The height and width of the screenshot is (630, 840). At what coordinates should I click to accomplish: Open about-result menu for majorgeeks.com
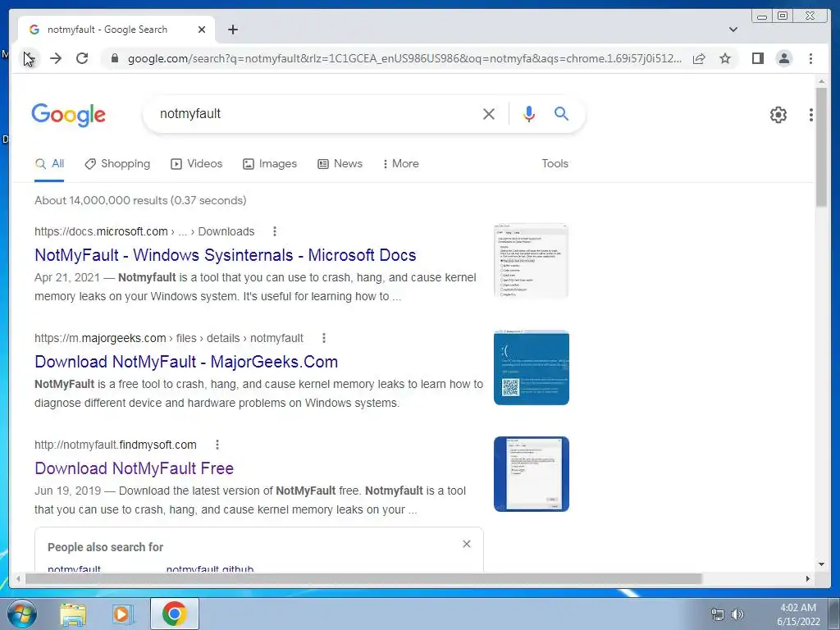point(323,338)
